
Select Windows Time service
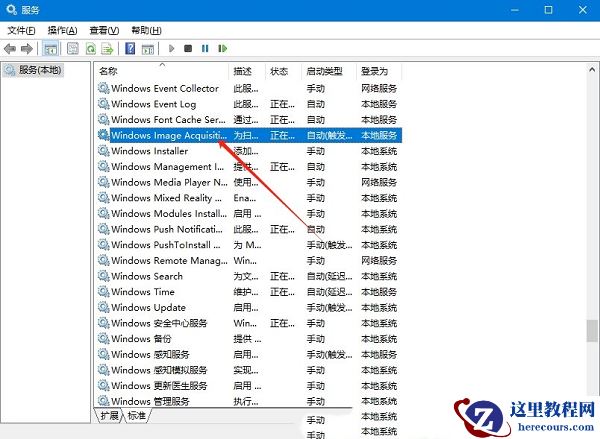tap(249, 292)
